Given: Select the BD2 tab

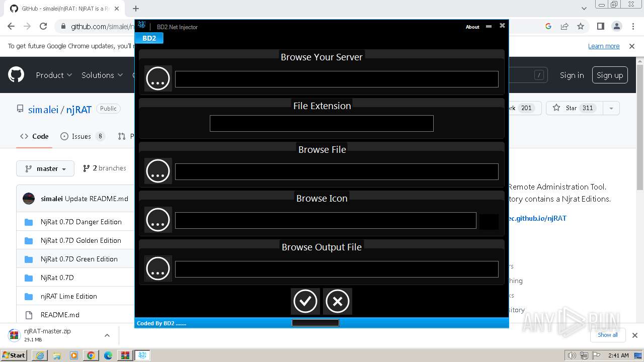Looking at the screenshot, I should 149,38.
